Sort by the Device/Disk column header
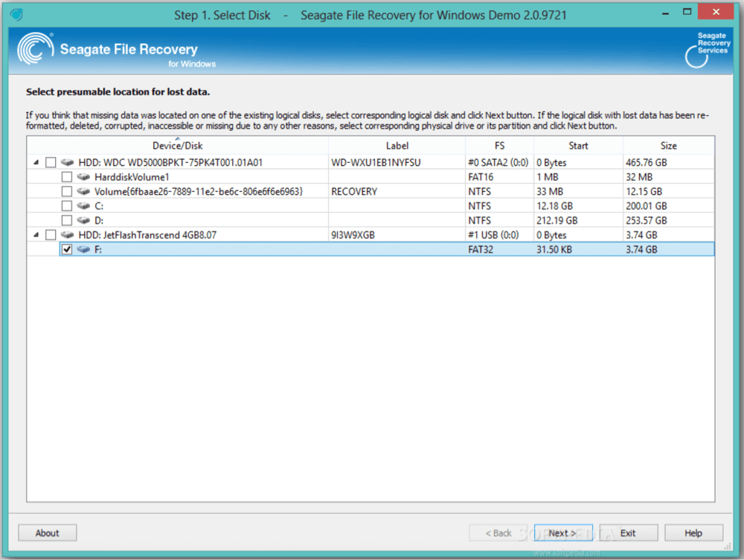This screenshot has width=744, height=560. coord(177,146)
